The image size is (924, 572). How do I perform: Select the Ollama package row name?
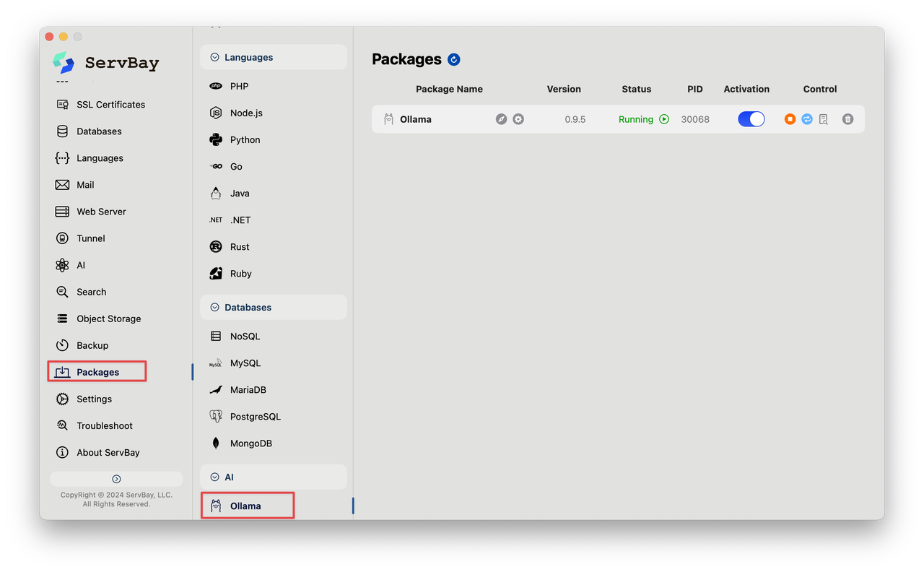[x=416, y=120]
